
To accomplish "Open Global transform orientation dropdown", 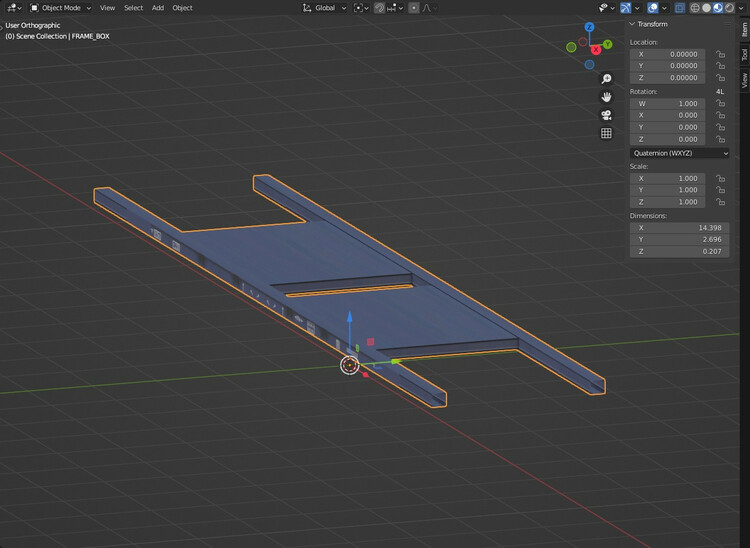I will [x=324, y=8].
